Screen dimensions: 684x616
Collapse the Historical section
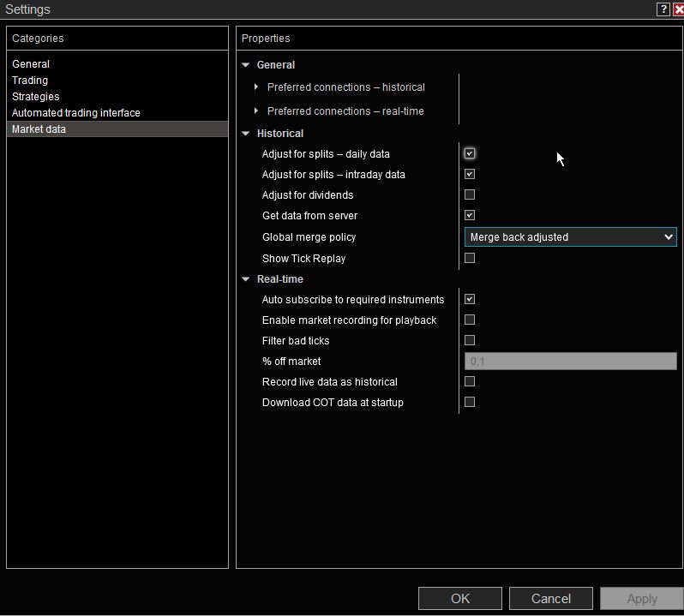click(x=247, y=134)
